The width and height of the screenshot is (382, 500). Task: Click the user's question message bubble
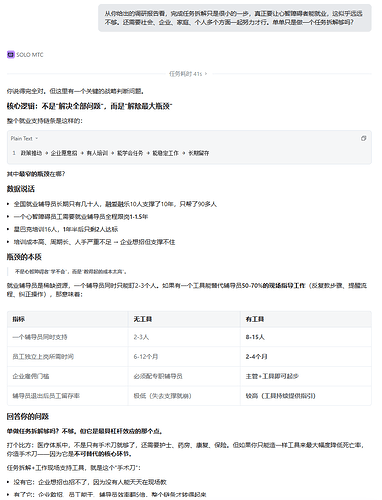click(x=235, y=18)
